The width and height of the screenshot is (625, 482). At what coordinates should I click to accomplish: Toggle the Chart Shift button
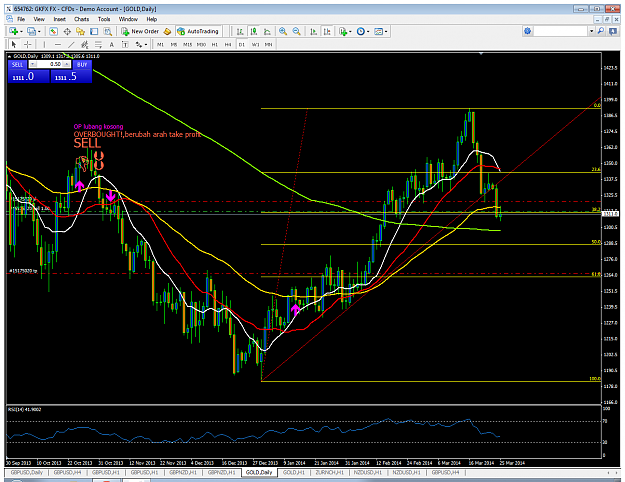pos(327,31)
